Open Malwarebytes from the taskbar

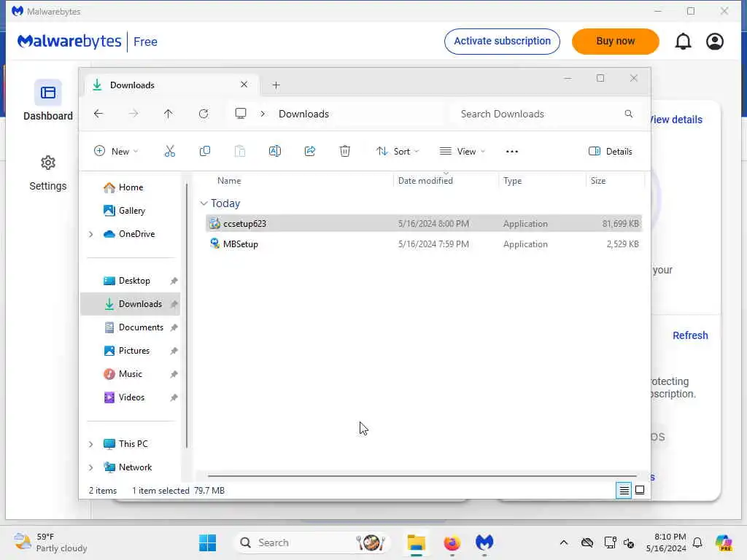tap(484, 542)
